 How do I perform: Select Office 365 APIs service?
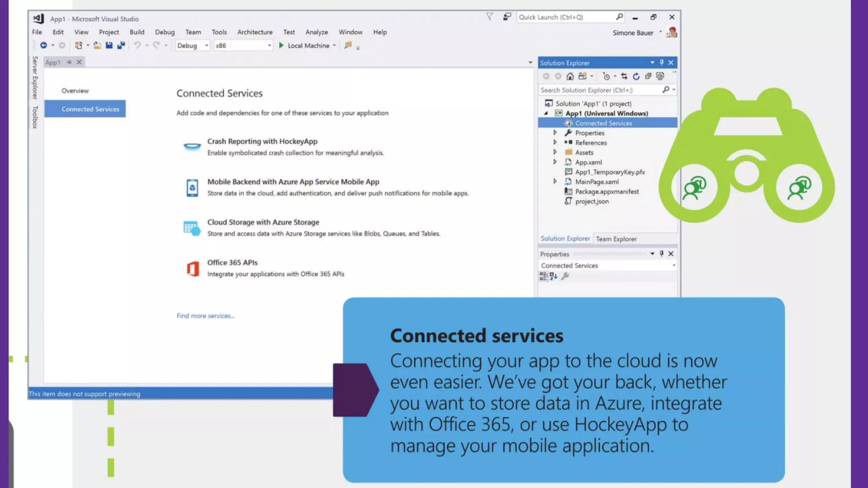[x=232, y=263]
